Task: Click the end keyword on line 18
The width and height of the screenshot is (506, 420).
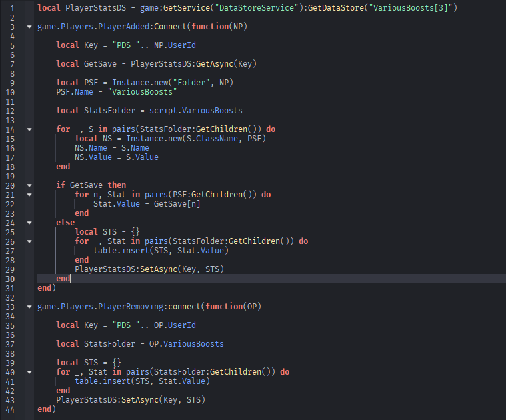Action: tap(63, 167)
